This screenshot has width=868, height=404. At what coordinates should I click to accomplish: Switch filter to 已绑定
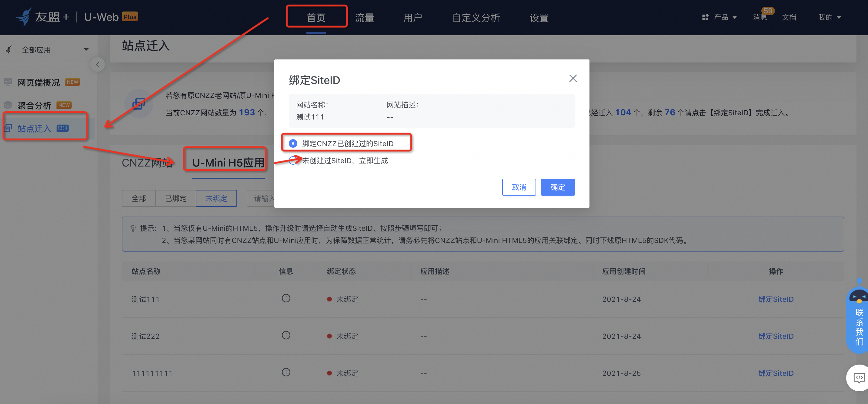coord(175,198)
